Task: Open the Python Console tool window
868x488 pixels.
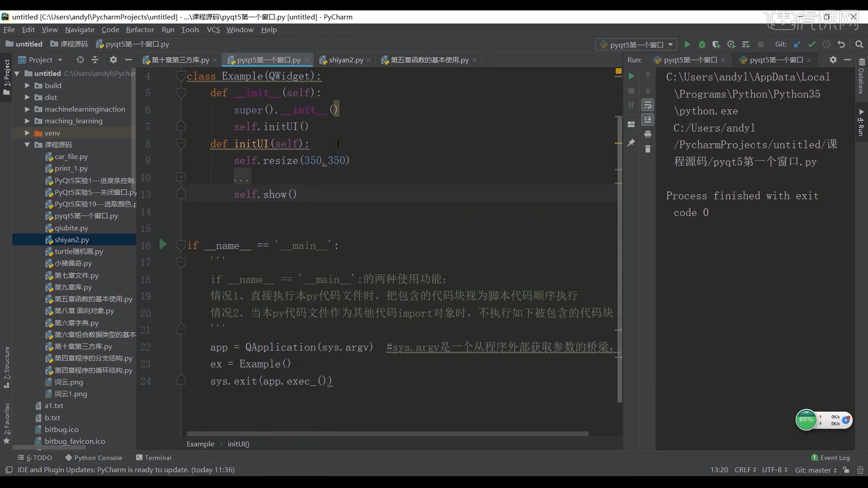Action: 94,458
